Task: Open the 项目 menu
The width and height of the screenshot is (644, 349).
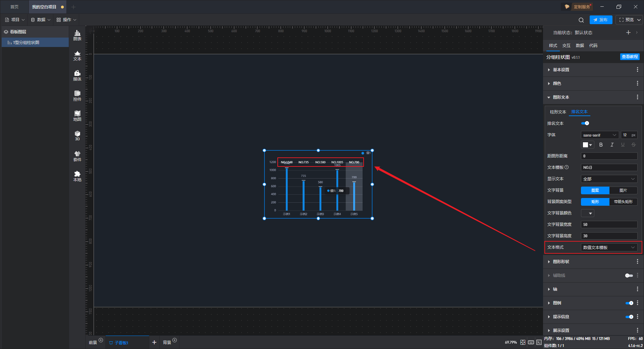Action: (x=15, y=20)
